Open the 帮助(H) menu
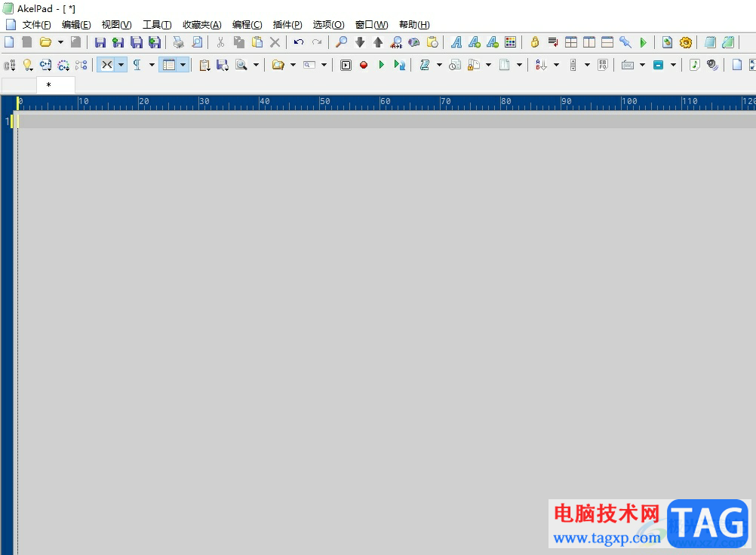Image resolution: width=756 pixels, height=555 pixels. click(x=414, y=25)
